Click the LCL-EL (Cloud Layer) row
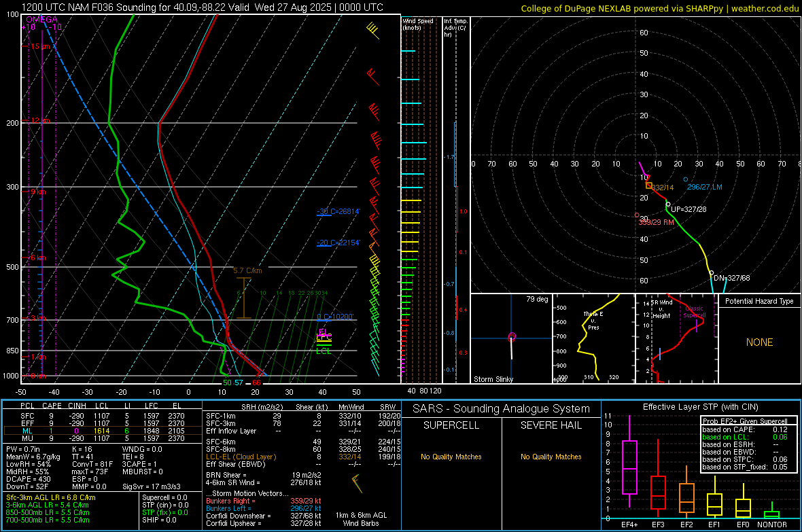The image size is (802, 532). [x=303, y=457]
